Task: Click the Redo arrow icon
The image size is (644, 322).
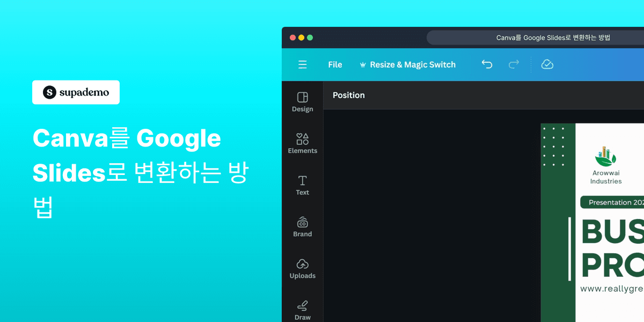Action: 514,64
